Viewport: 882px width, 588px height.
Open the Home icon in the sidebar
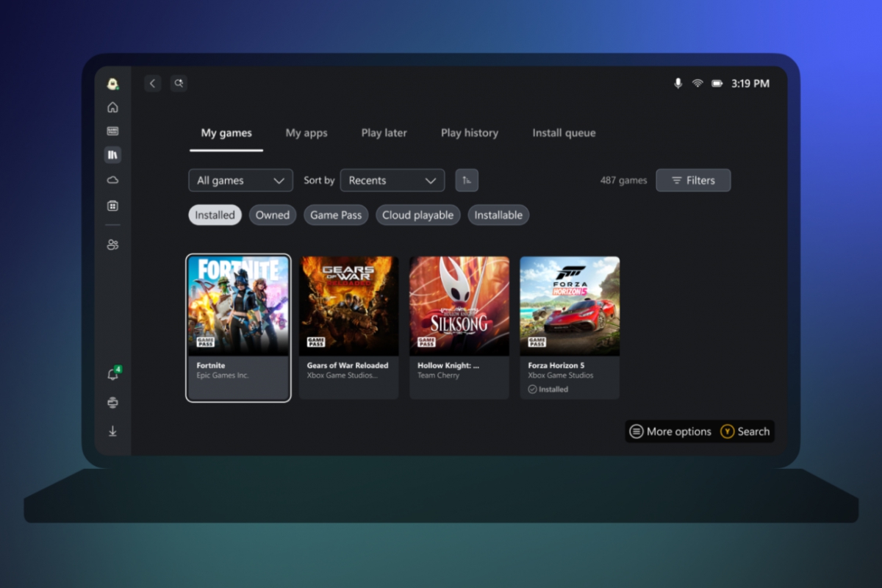[112, 107]
